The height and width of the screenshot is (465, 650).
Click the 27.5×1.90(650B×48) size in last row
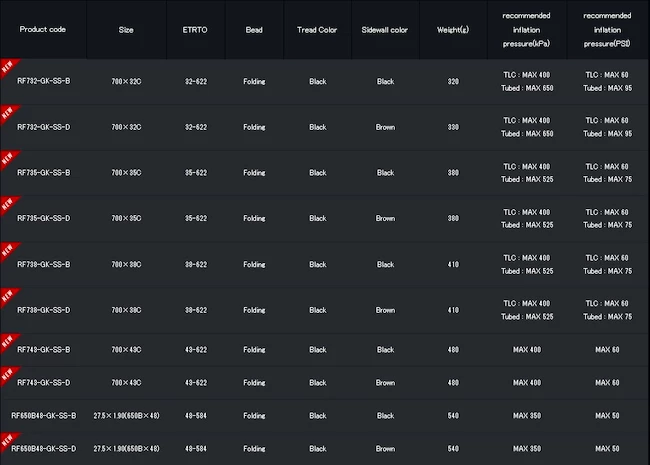pyautogui.click(x=126, y=449)
